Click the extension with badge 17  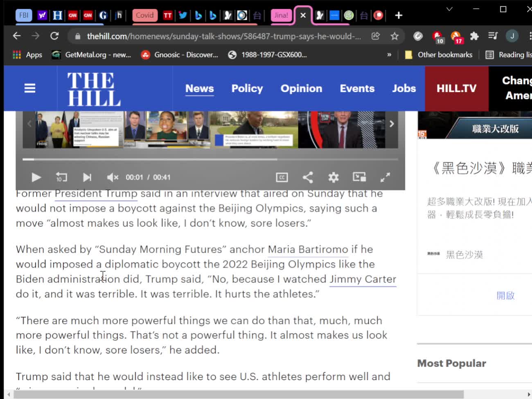[456, 37]
